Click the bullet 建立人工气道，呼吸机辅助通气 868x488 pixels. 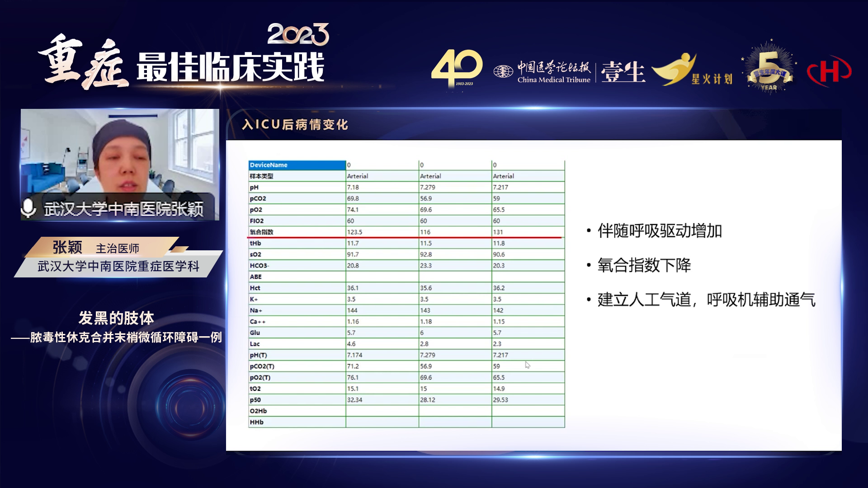[x=706, y=300]
